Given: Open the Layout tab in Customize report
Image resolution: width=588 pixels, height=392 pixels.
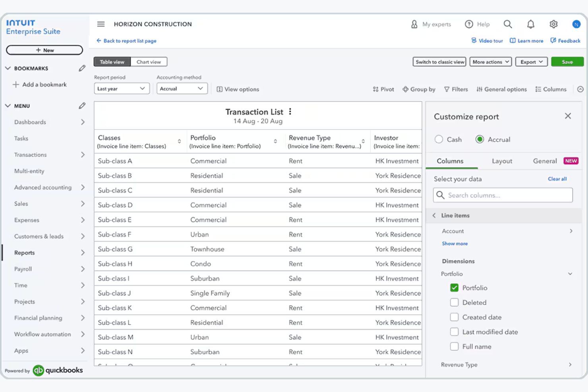Looking at the screenshot, I should (501, 161).
